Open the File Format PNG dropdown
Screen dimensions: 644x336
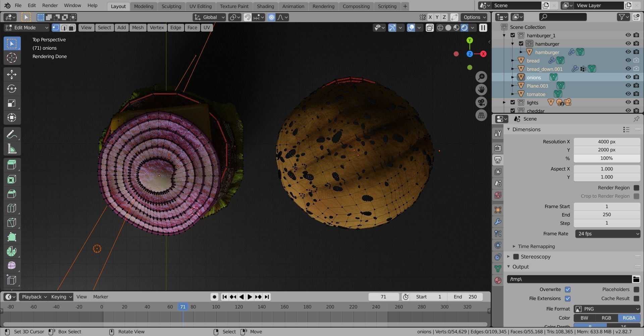pyautogui.click(x=607, y=309)
